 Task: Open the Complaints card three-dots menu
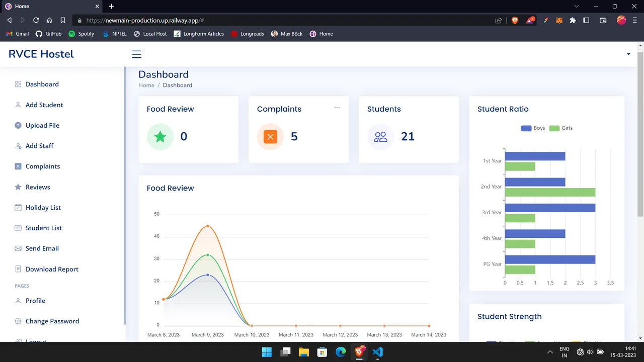pos(337,108)
